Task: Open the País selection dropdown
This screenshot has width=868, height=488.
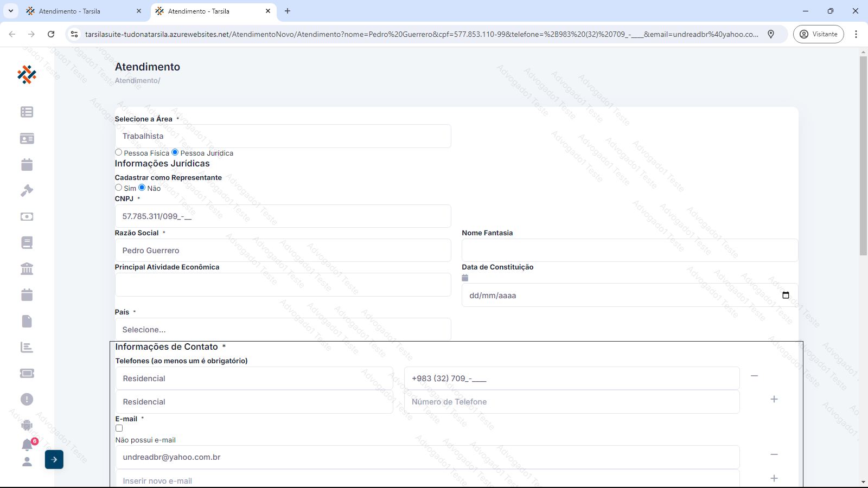Action: tap(283, 330)
